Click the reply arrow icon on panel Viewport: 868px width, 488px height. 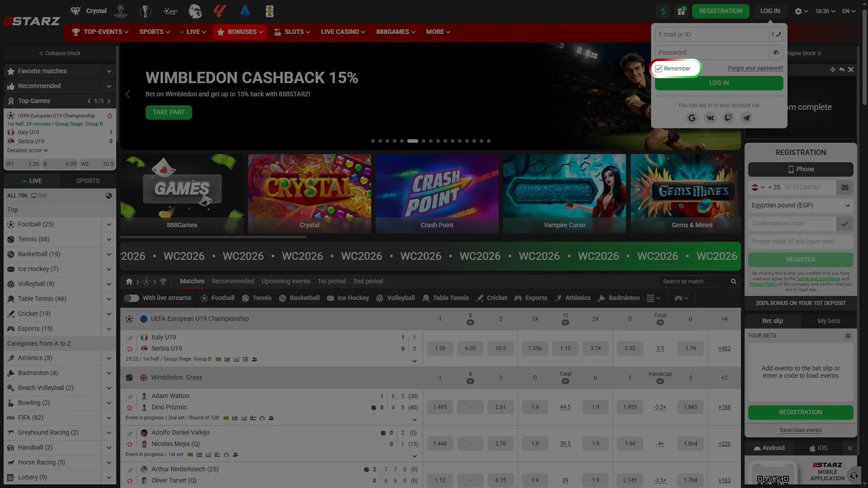click(842, 70)
